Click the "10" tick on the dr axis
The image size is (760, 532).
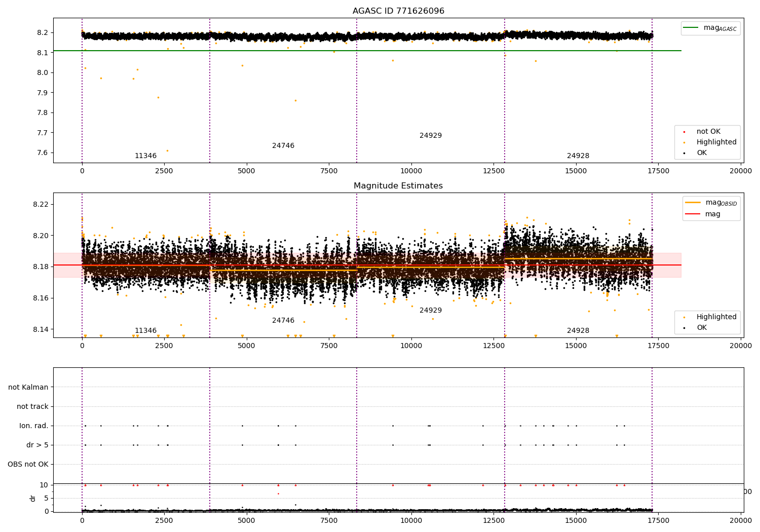45,485
